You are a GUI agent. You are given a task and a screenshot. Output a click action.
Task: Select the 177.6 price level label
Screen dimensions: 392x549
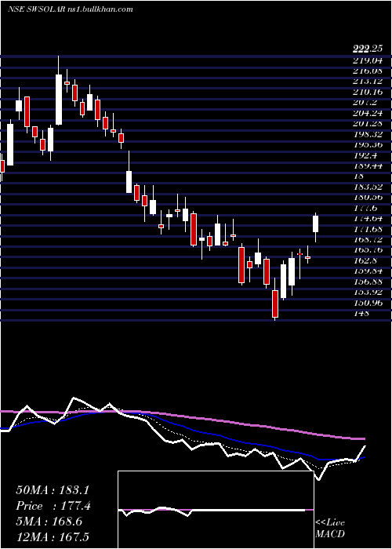[365, 208]
